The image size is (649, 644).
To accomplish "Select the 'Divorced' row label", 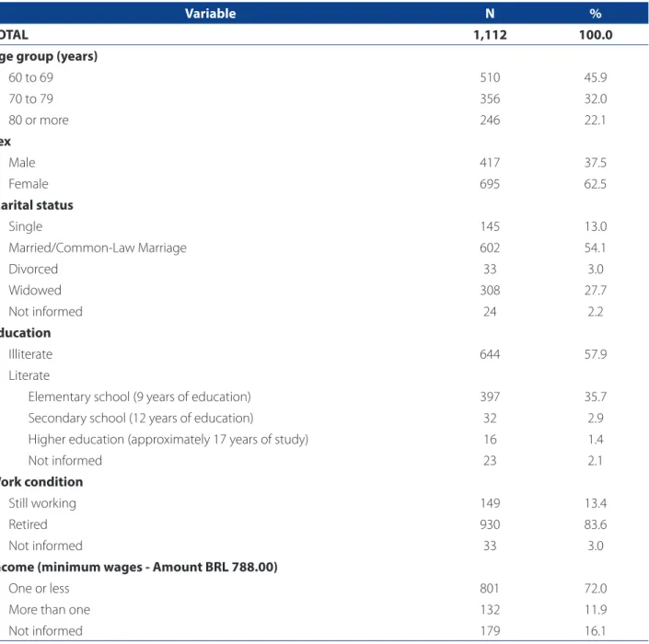I will point(33,269).
